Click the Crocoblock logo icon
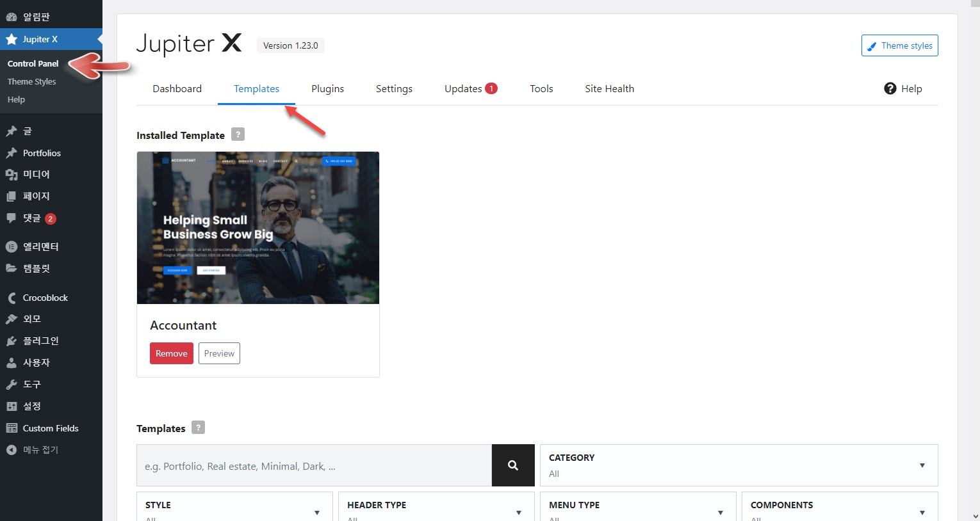Screen dimensions: 980x521 [12, 298]
